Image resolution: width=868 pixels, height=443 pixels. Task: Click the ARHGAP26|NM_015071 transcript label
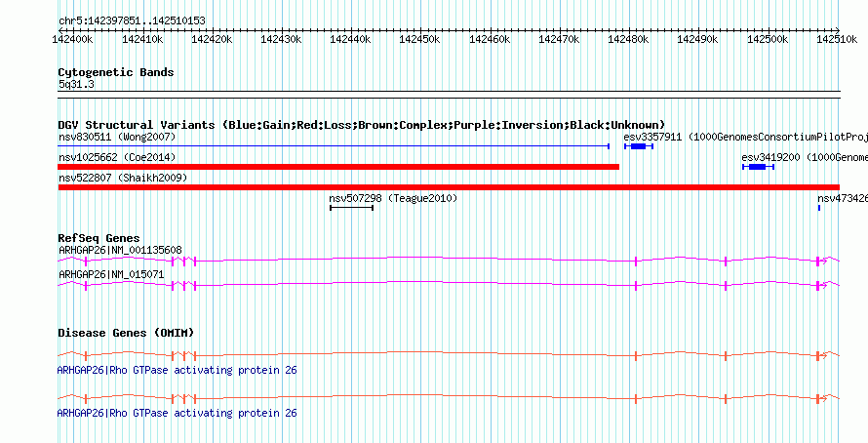pyautogui.click(x=111, y=274)
